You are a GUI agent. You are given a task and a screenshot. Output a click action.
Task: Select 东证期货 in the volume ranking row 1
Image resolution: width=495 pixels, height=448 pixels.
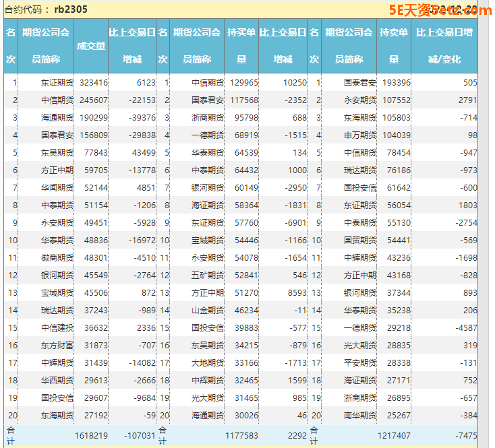[x=57, y=83]
